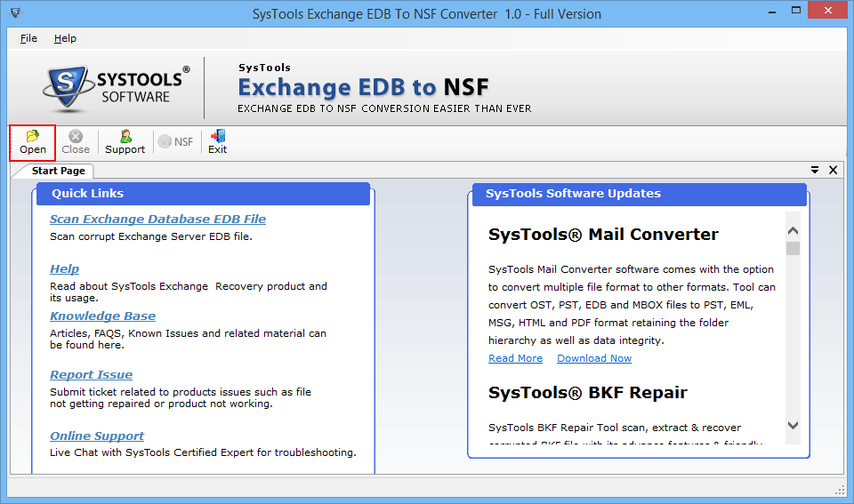Open the Support toolbar option
The width and height of the screenshot is (854, 504).
(x=125, y=142)
